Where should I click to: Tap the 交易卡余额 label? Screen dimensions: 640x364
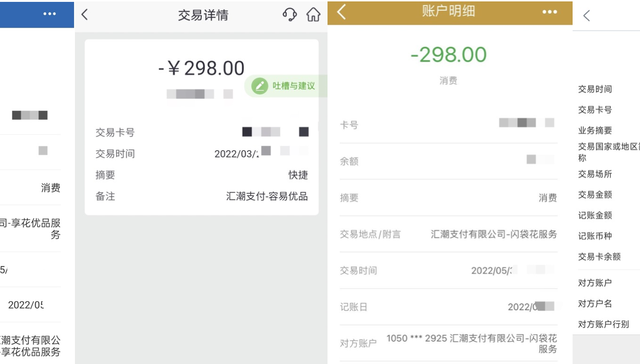tap(599, 257)
